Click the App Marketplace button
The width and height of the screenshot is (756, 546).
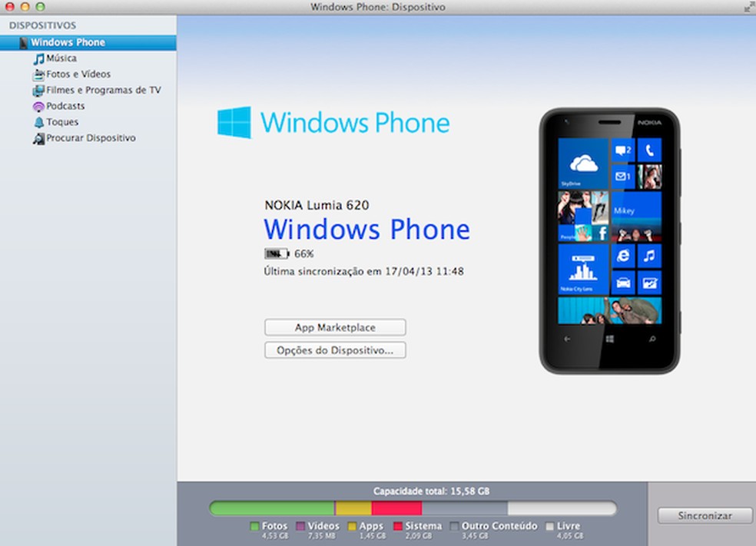tap(335, 327)
